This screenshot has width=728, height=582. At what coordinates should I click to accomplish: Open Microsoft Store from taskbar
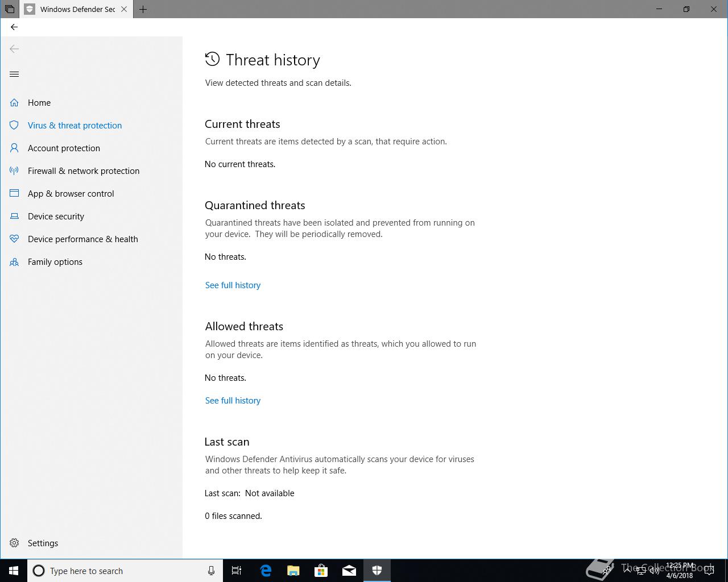pos(321,571)
